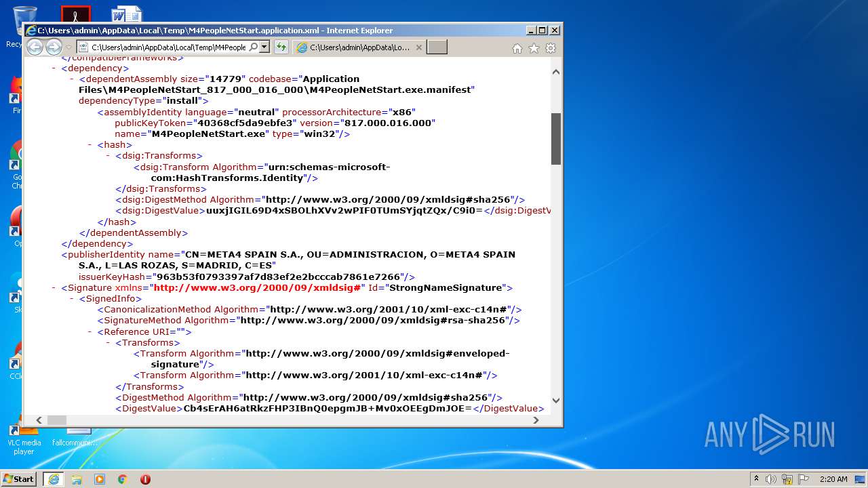Open a new blank tab

click(x=437, y=47)
